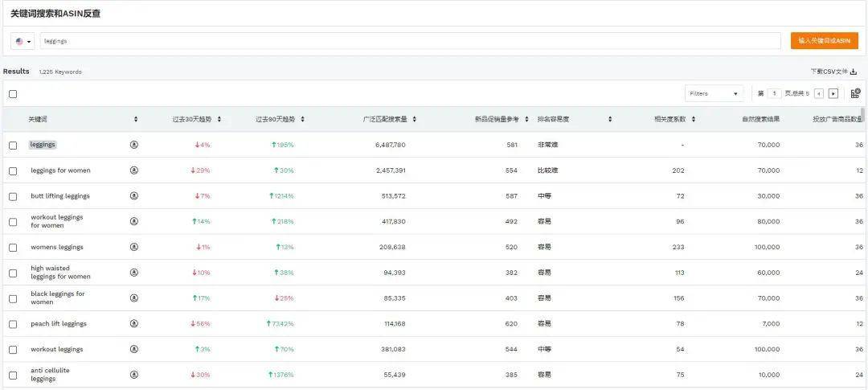
Task: Click the icon next to 'butt lifting leggings'
Action: point(134,196)
